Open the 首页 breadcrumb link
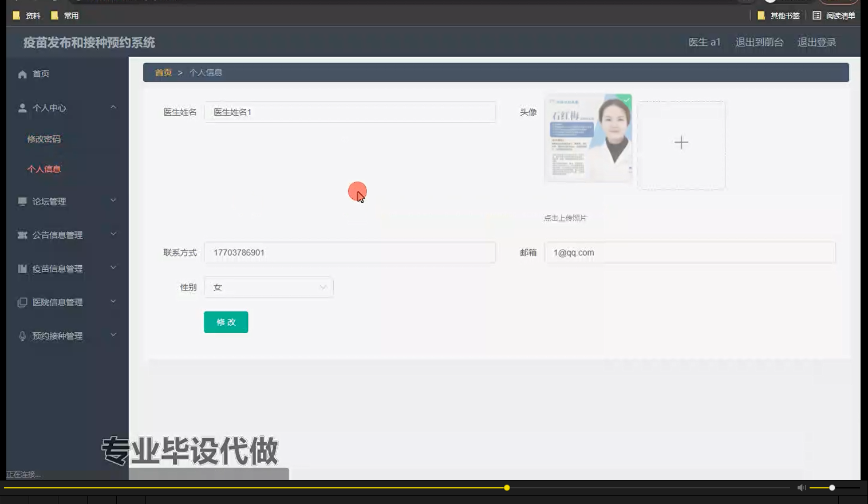Image resolution: width=868 pixels, height=504 pixels. 163,72
